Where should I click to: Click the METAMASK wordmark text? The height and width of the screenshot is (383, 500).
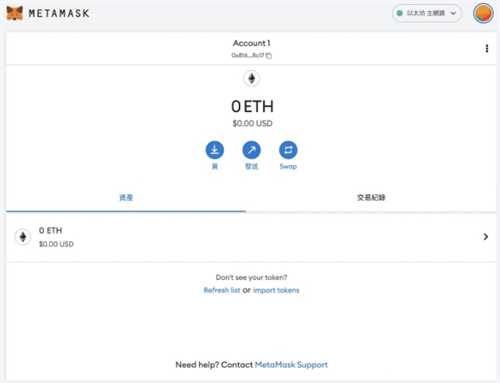pyautogui.click(x=59, y=13)
